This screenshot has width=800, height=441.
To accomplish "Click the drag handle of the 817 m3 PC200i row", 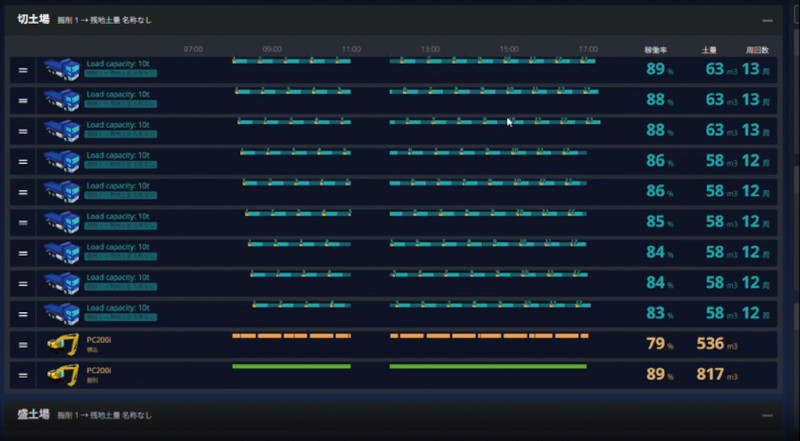I will click(23, 375).
